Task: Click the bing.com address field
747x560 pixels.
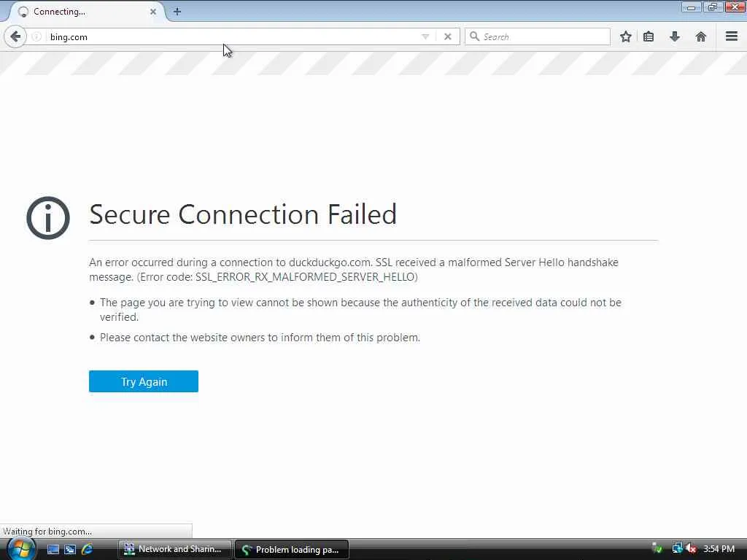Action: (x=219, y=36)
